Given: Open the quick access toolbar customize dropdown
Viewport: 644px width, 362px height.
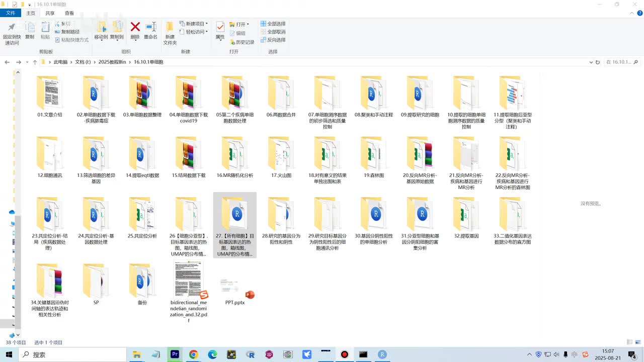Looking at the screenshot, I should pyautogui.click(x=30, y=5).
